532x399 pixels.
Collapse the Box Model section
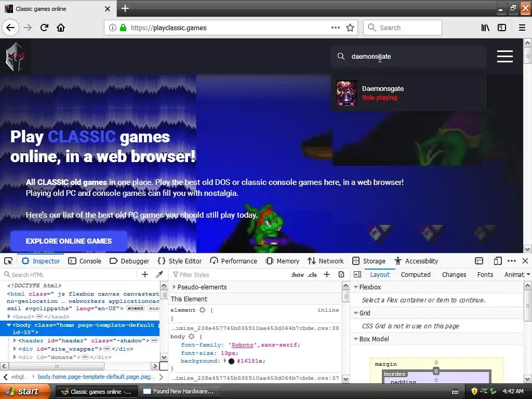pos(356,339)
